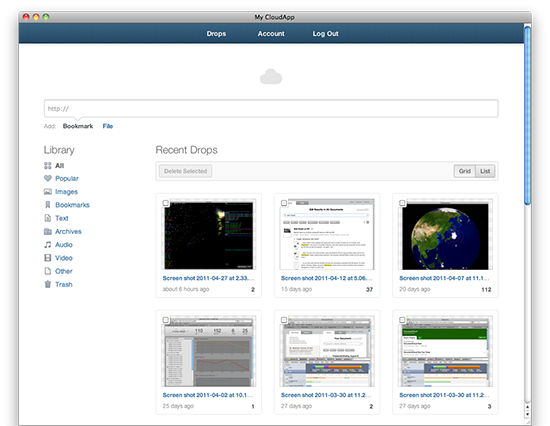Click the Video film icon
550x426 pixels.
(x=48, y=258)
